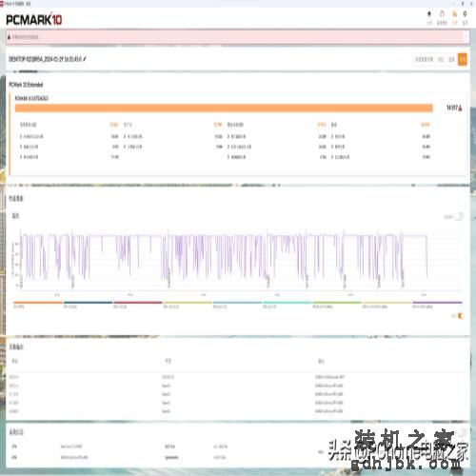Expand first sub-test under fourth score group

click(332, 136)
